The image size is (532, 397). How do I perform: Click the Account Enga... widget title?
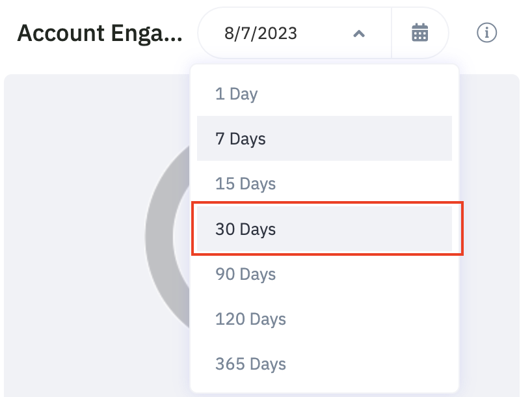pos(100,33)
